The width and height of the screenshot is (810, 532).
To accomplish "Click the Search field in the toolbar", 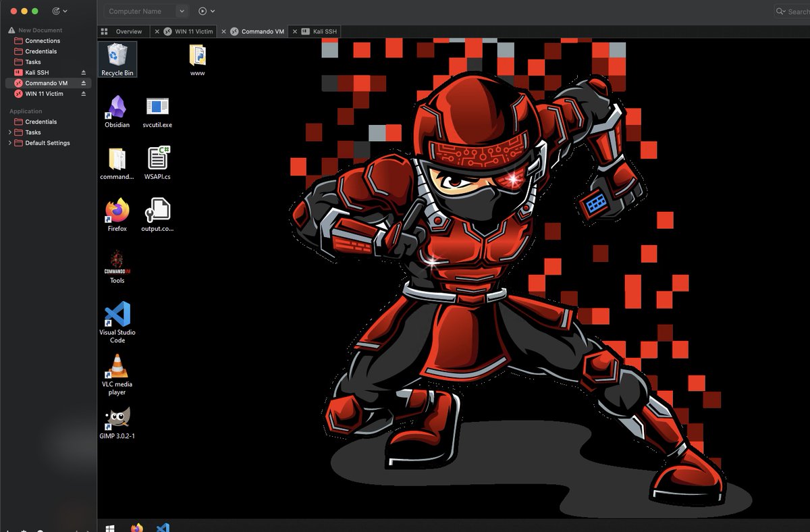I will [792, 11].
